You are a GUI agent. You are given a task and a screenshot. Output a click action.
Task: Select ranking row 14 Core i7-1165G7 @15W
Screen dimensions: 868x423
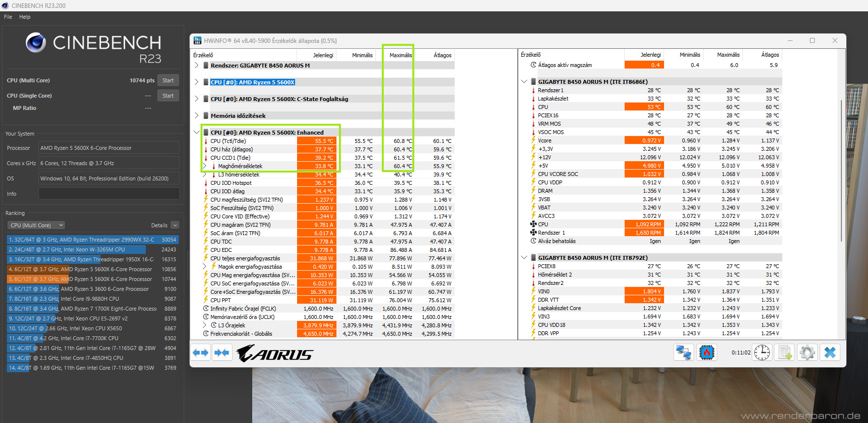pos(93,368)
